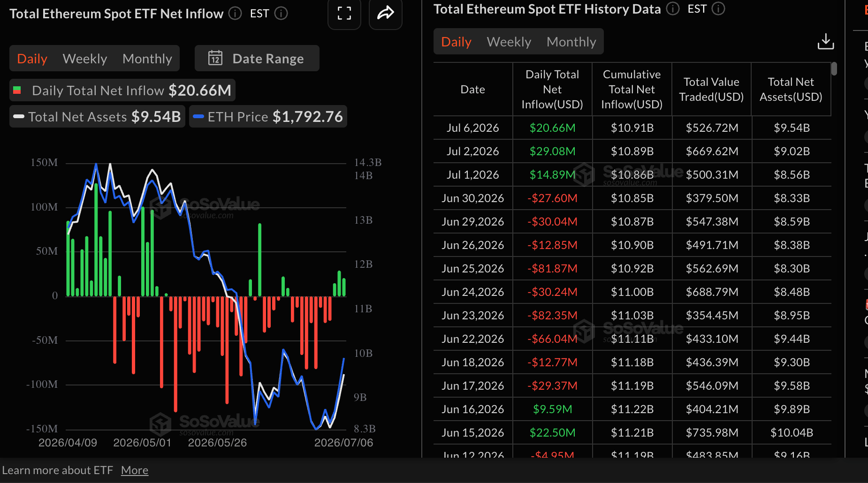Click the EST info icon above the chart
Viewport: 868px width, 483px height.
point(281,14)
